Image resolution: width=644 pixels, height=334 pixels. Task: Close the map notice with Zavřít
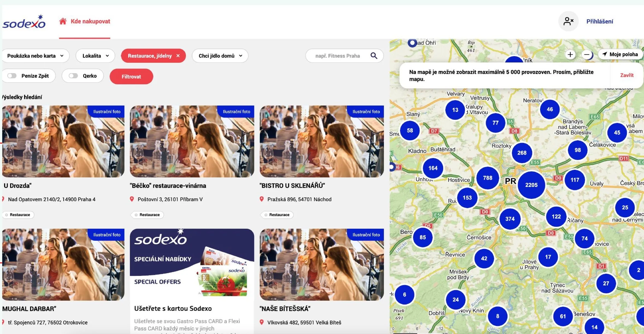point(627,75)
